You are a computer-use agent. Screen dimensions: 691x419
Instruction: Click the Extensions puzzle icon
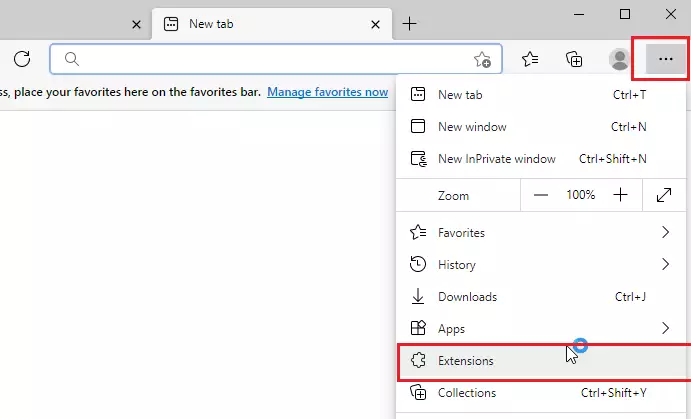418,360
